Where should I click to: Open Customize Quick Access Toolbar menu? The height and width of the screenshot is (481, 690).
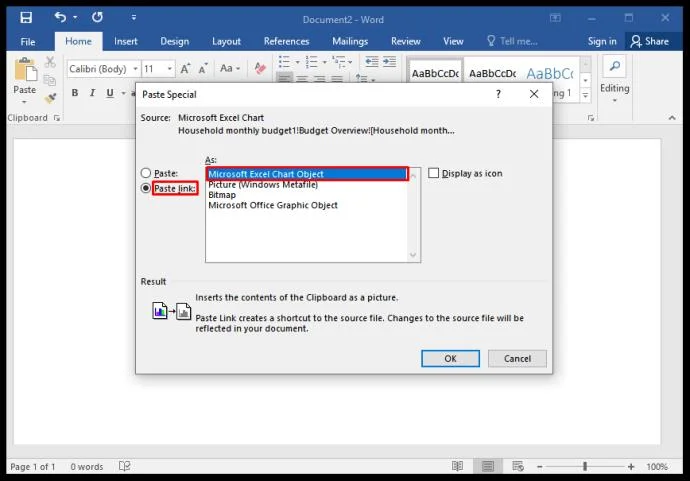(x=134, y=18)
